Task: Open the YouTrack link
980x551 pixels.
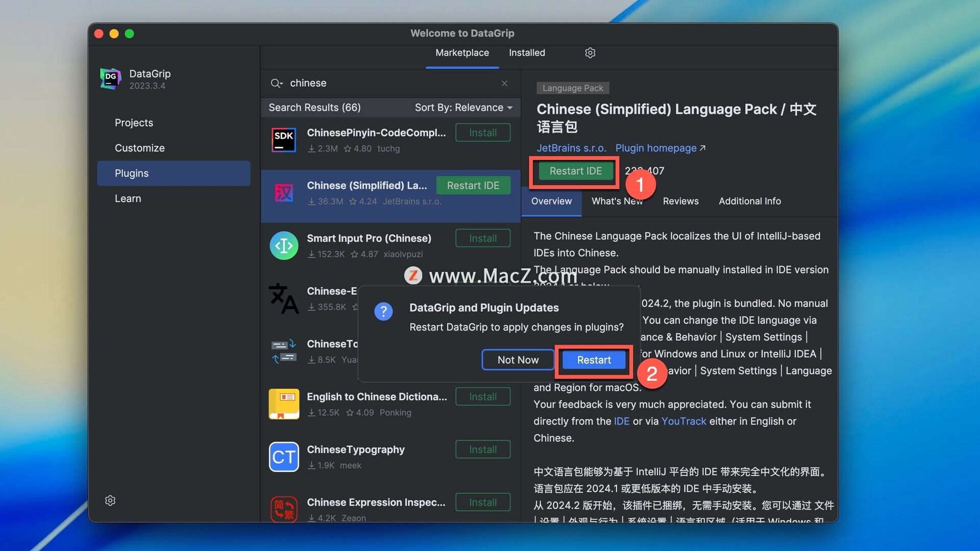Action: pyautogui.click(x=683, y=421)
